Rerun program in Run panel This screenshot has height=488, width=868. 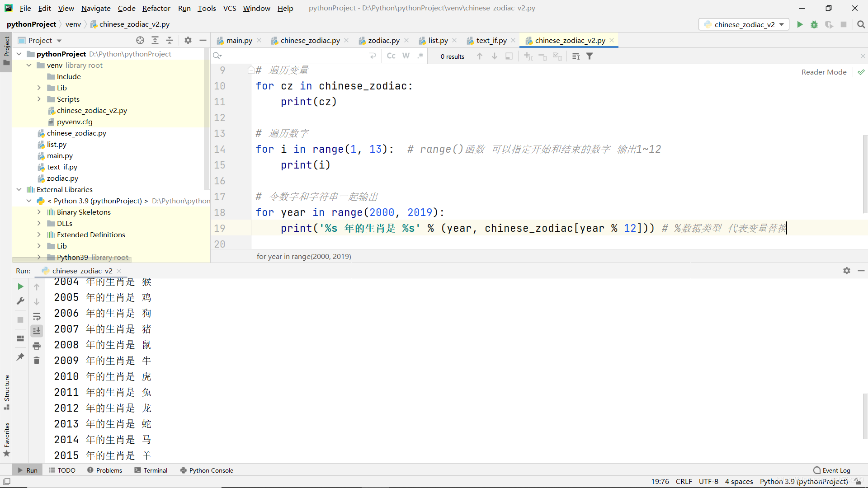20,286
